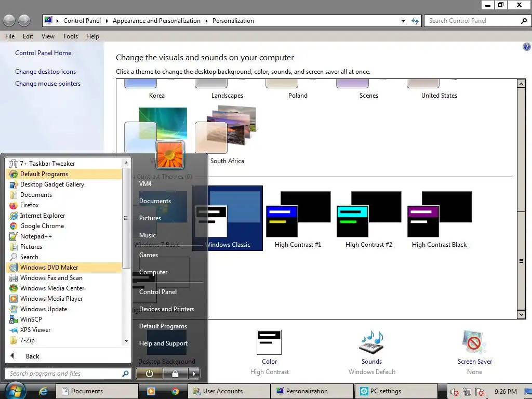Select the High Contrast #2 theme

point(369,218)
